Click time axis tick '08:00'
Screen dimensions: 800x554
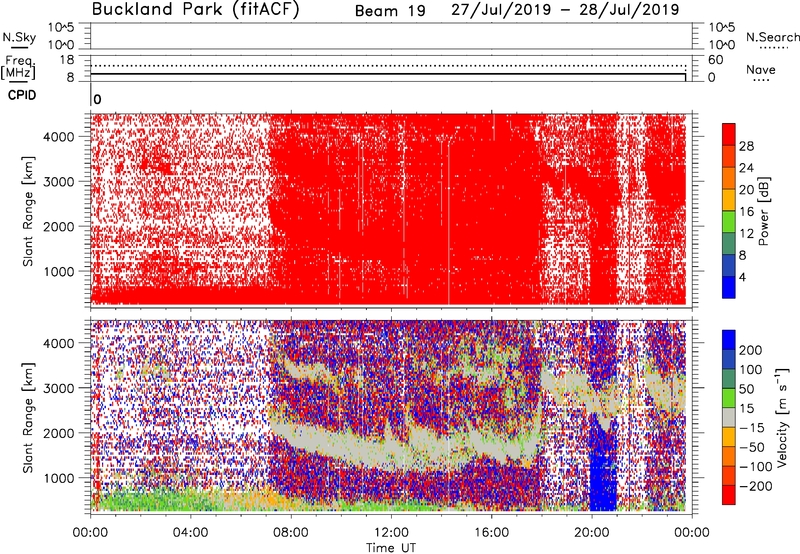click(x=290, y=533)
